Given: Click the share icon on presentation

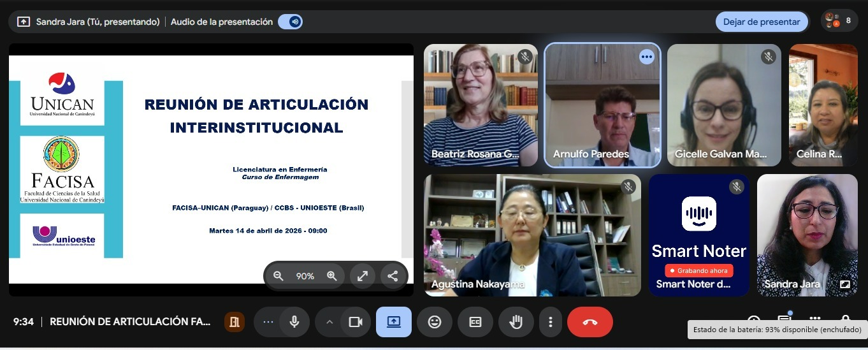Looking at the screenshot, I should tap(393, 276).
